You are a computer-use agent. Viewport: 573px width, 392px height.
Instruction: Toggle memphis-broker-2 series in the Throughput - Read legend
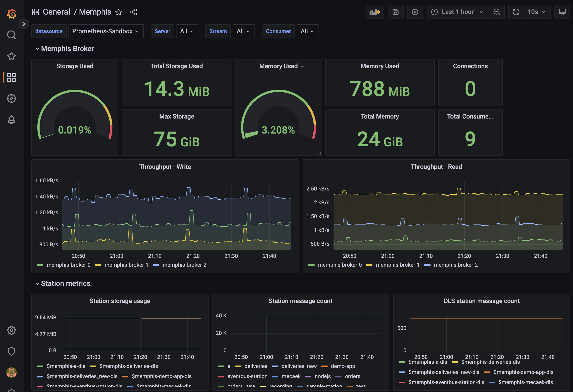tap(455, 265)
